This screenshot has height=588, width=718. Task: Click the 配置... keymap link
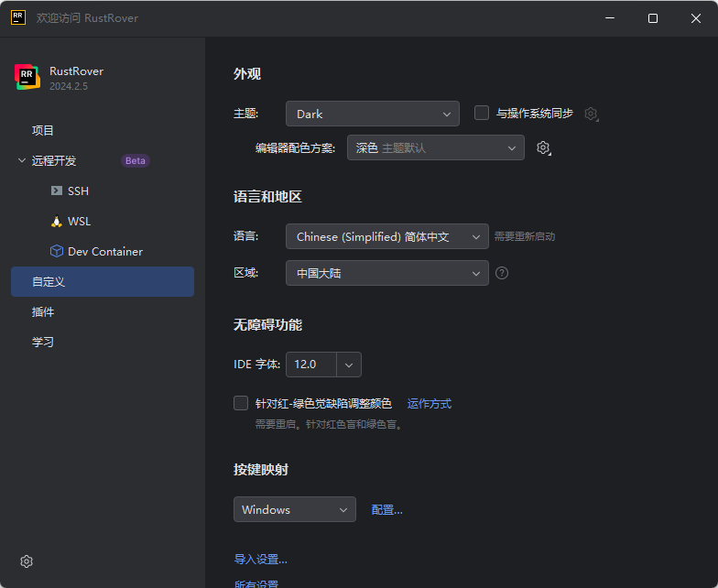coord(386,509)
